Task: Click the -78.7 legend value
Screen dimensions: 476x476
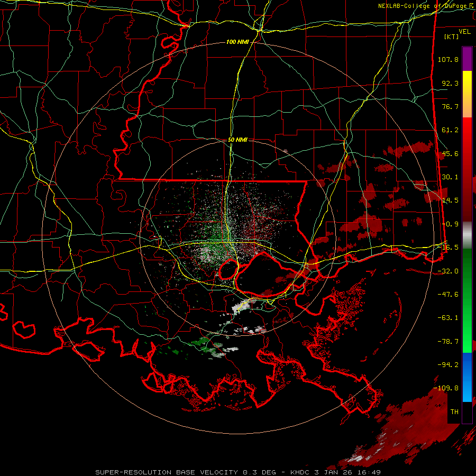Action: [448, 342]
